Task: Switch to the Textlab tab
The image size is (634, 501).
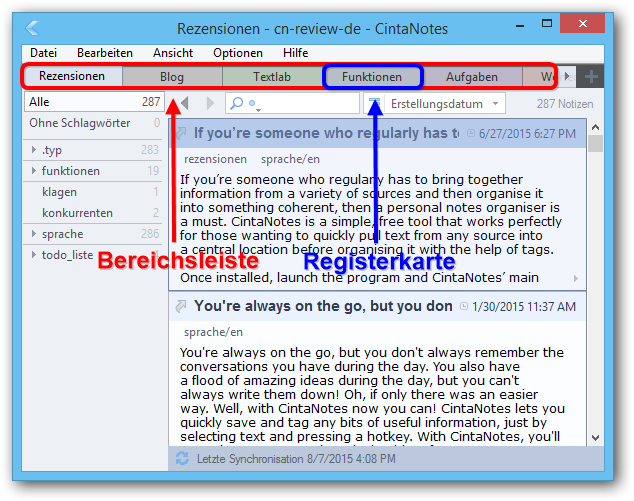Action: (x=272, y=77)
